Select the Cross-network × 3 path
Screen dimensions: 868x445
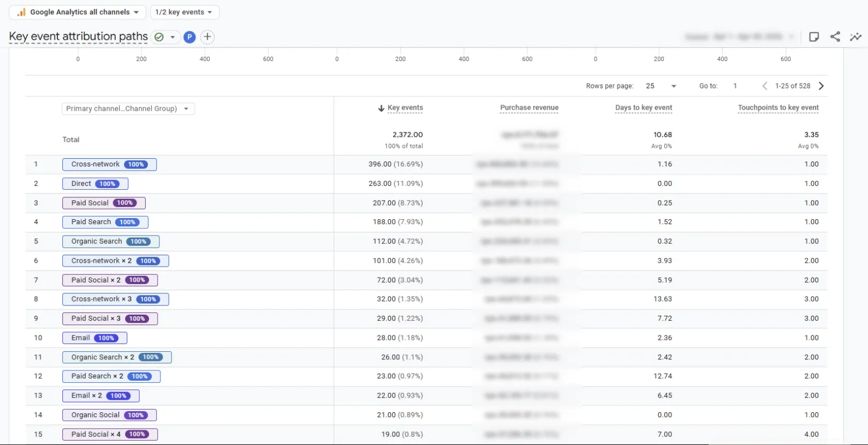pos(115,299)
